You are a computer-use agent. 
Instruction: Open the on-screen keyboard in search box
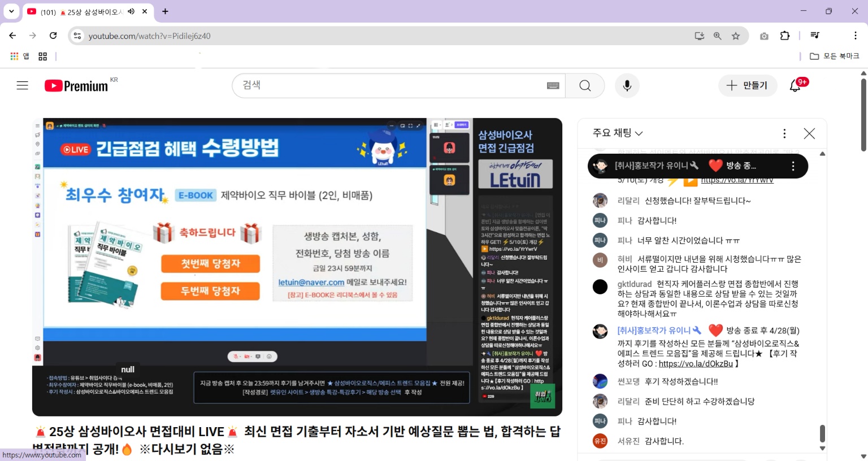[x=553, y=85]
